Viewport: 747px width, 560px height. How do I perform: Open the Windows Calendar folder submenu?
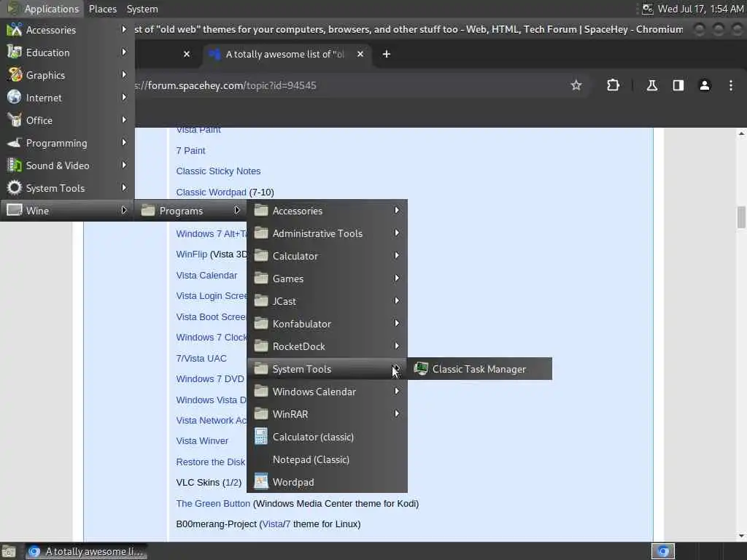[x=327, y=392]
